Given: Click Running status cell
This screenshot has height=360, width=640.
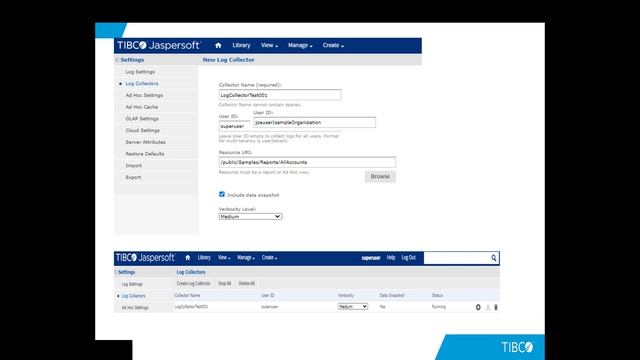Looking at the screenshot, I should click(x=439, y=307).
